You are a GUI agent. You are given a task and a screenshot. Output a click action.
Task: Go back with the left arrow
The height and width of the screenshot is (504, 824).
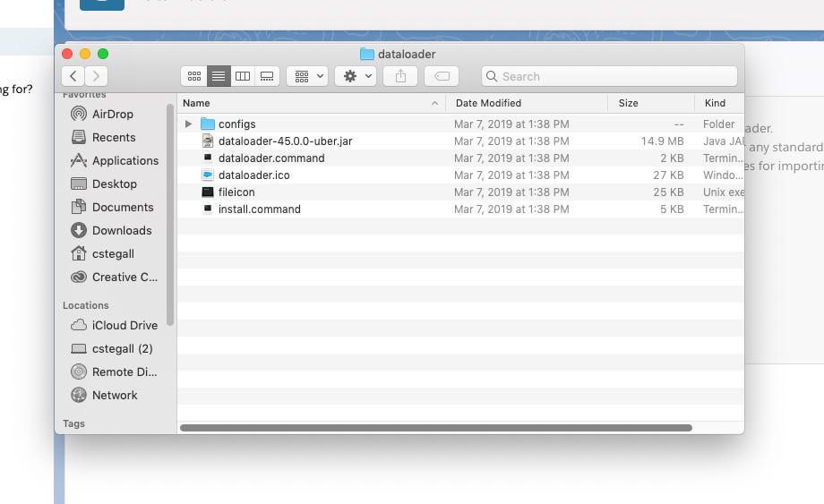pyautogui.click(x=73, y=76)
